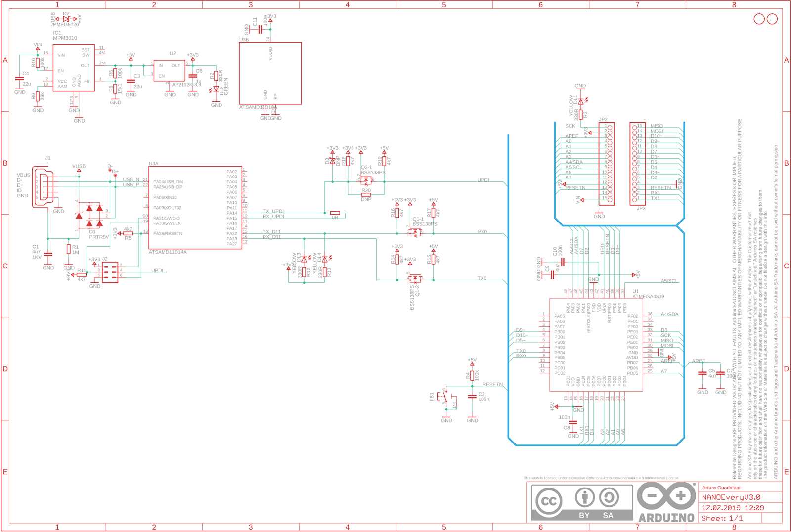This screenshot has width=791, height=532.
Task: Select the D2 PMEG6020 diode symbol
Action: 66,19
